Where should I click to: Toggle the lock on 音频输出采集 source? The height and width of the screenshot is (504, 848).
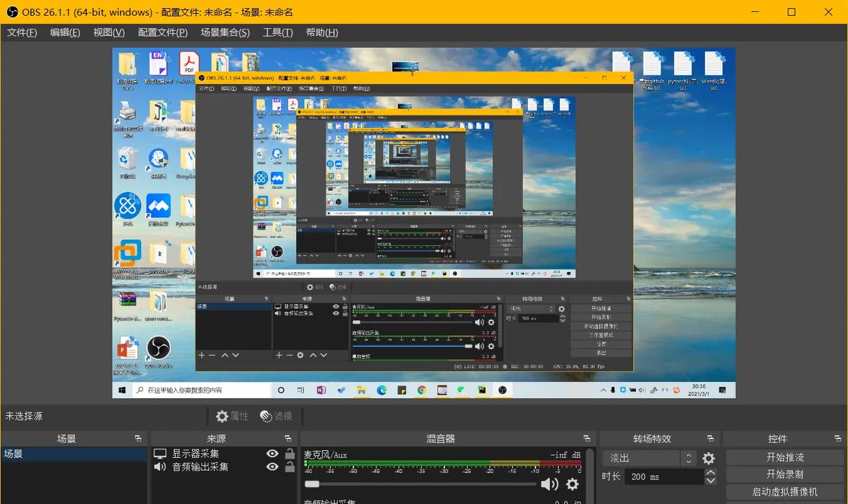pos(290,467)
